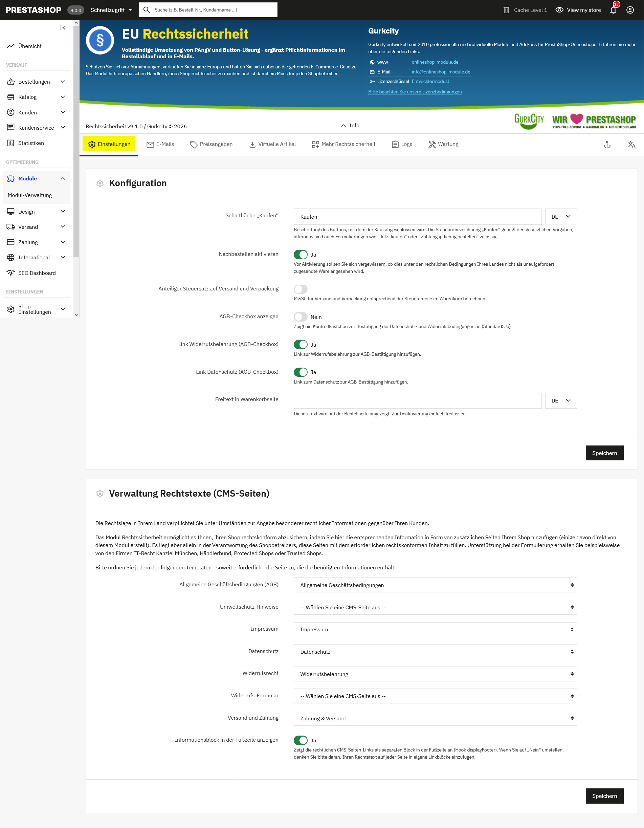This screenshot has width=644, height=828.
Task: Toggle Anteiliger Steuersatz auf Versand switch
Action: 301,289
